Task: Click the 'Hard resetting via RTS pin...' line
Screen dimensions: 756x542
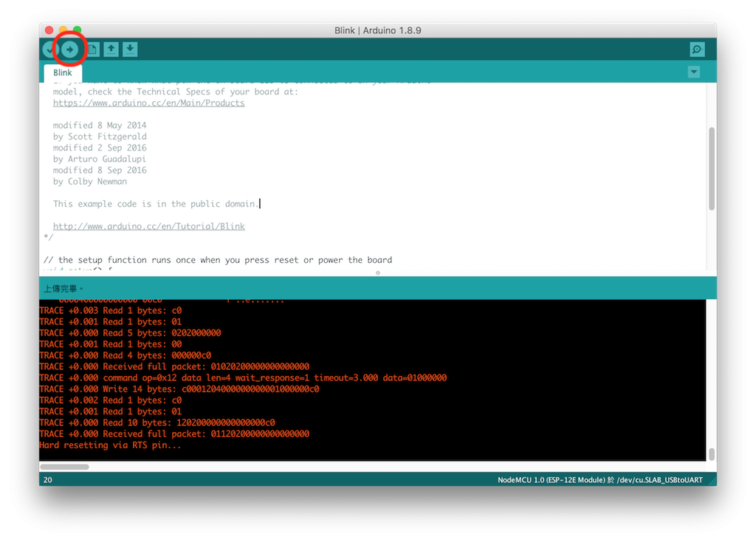Action: (111, 445)
